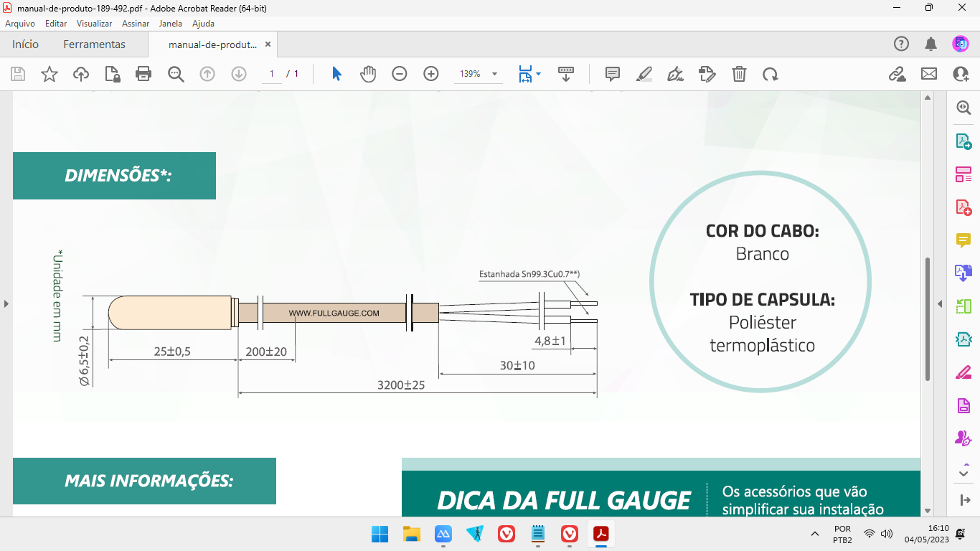Click the vertical scrollbar thumb
This screenshot has width=980, height=551.
(928, 319)
